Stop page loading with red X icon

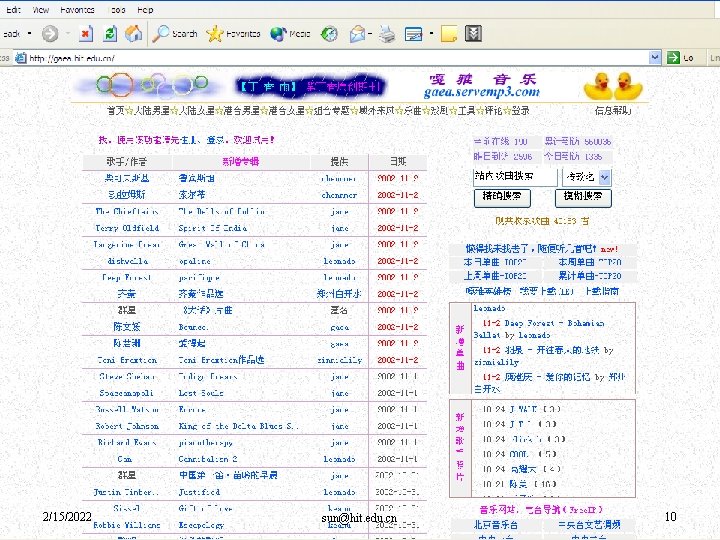(x=86, y=34)
